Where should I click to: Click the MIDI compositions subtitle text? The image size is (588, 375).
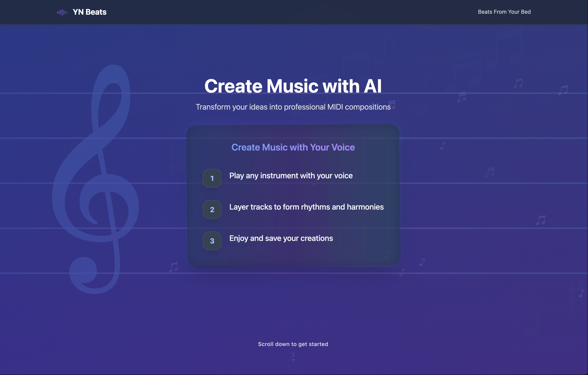pyautogui.click(x=293, y=107)
